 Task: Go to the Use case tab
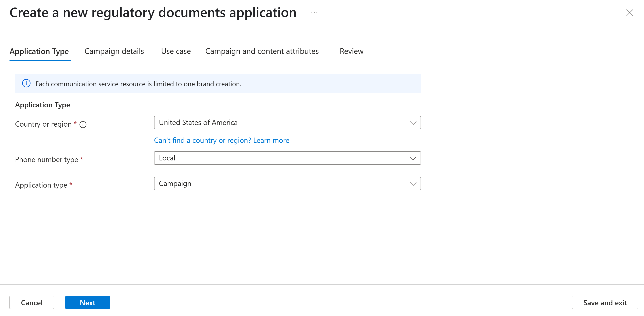pyautogui.click(x=176, y=51)
